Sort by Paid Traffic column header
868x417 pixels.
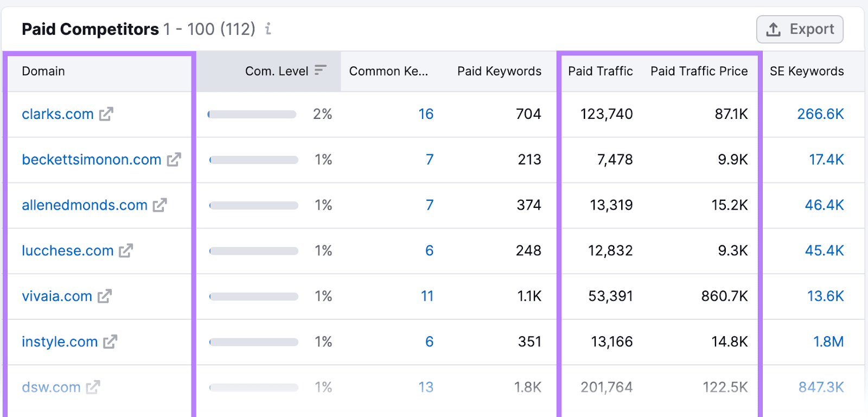[x=601, y=71]
